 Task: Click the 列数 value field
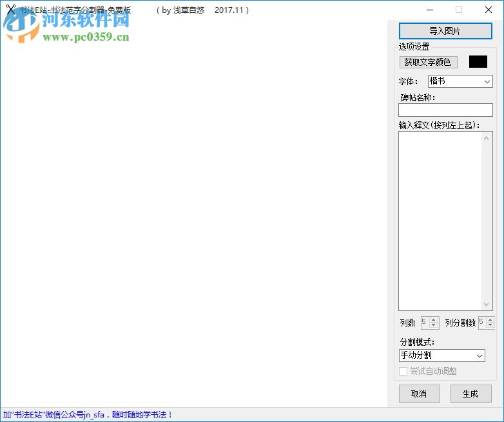tap(425, 323)
